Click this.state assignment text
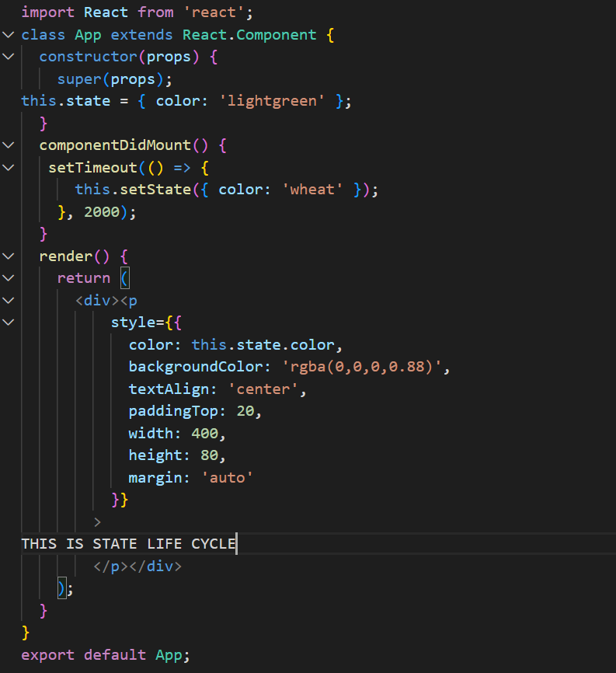 point(65,101)
